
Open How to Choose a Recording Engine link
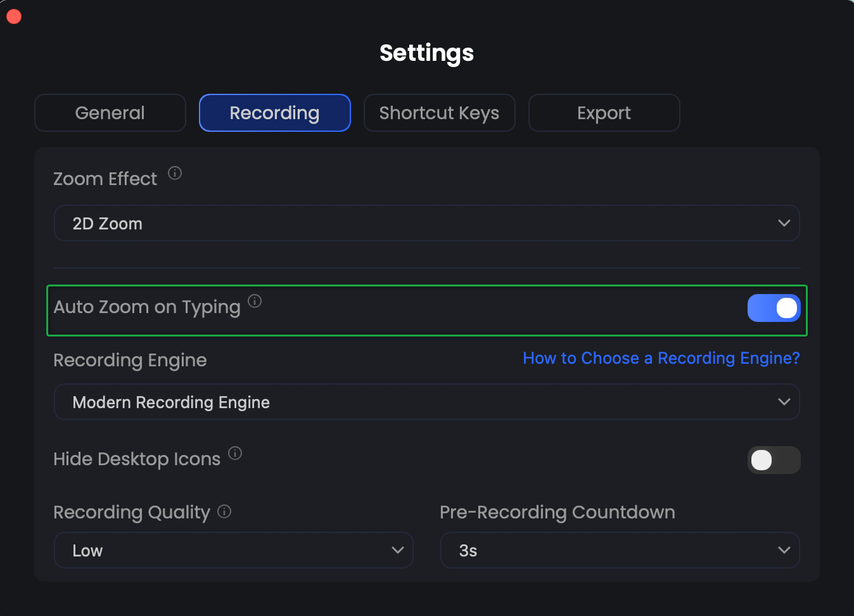coord(661,359)
